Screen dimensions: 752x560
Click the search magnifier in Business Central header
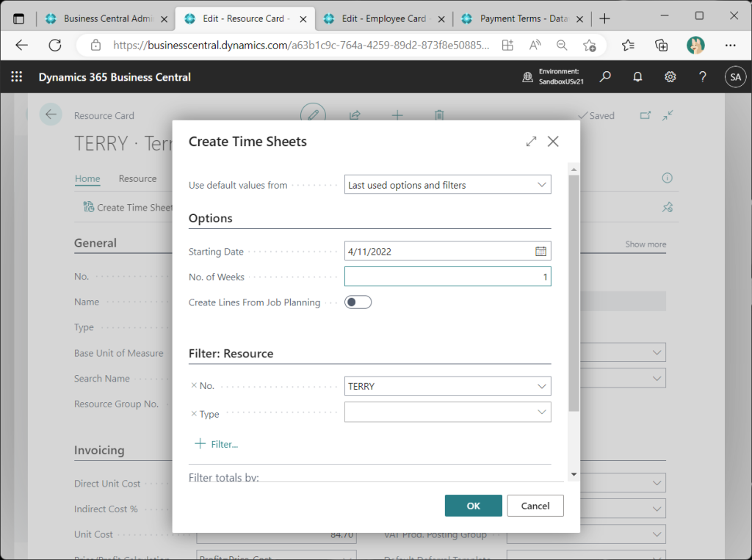(x=605, y=77)
